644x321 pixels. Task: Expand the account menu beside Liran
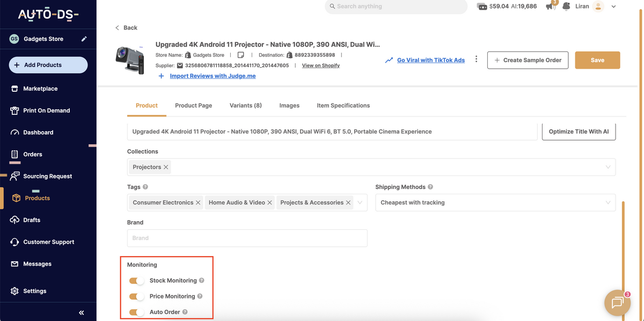pyautogui.click(x=613, y=6)
